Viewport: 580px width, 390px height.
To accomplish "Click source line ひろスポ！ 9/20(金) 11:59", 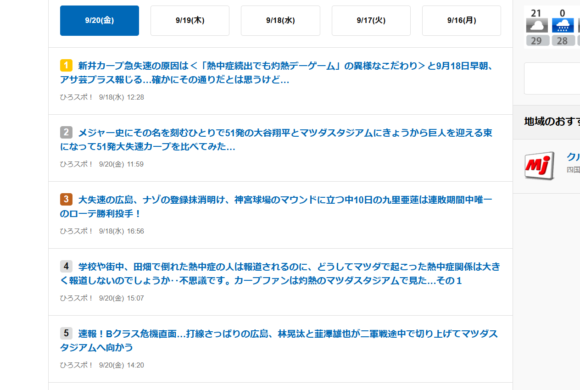I will pyautogui.click(x=102, y=164).
